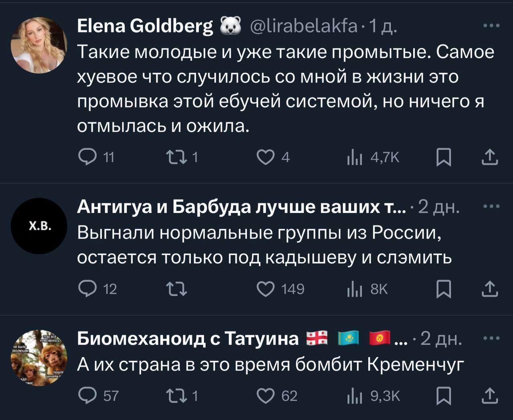The height and width of the screenshot is (420, 513).
Task: Retweet the Антигуа и Барбуда post
Action: tap(176, 289)
